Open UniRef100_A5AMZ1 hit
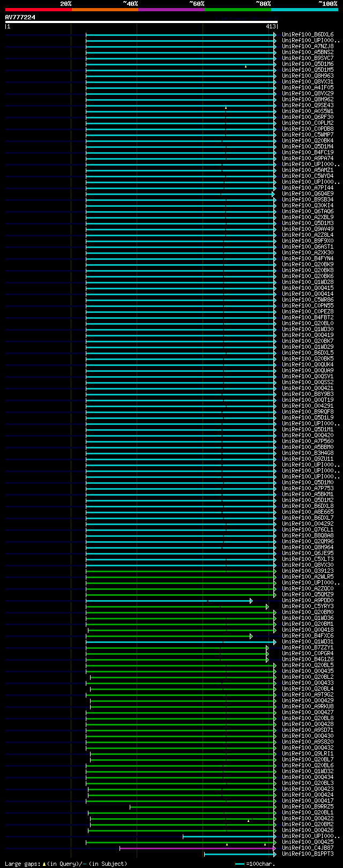The image size is (343, 868). [x=308, y=170]
